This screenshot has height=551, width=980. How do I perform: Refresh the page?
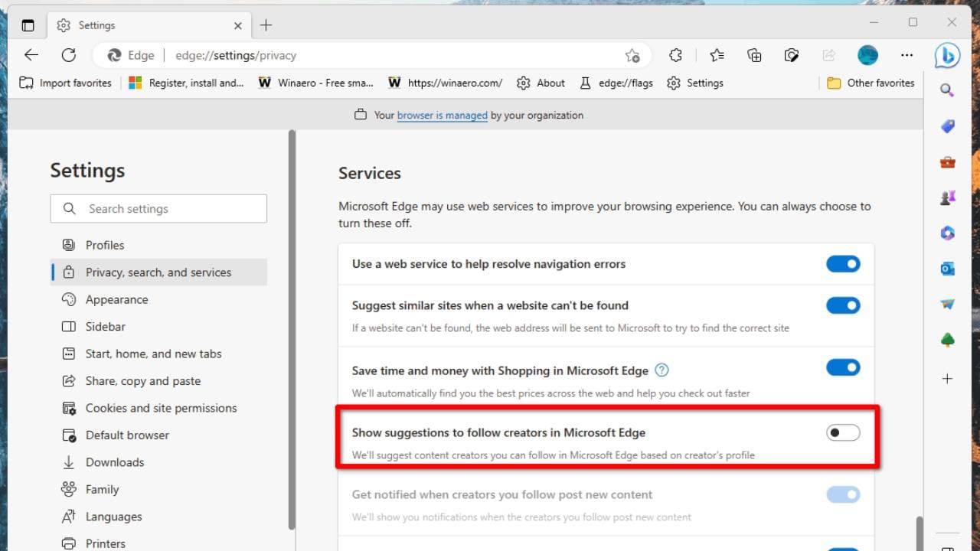[69, 55]
